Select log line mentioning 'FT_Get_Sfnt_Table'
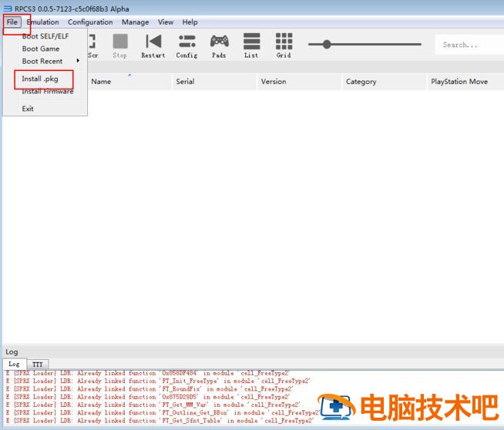The width and height of the screenshot is (504, 430). (x=160, y=420)
